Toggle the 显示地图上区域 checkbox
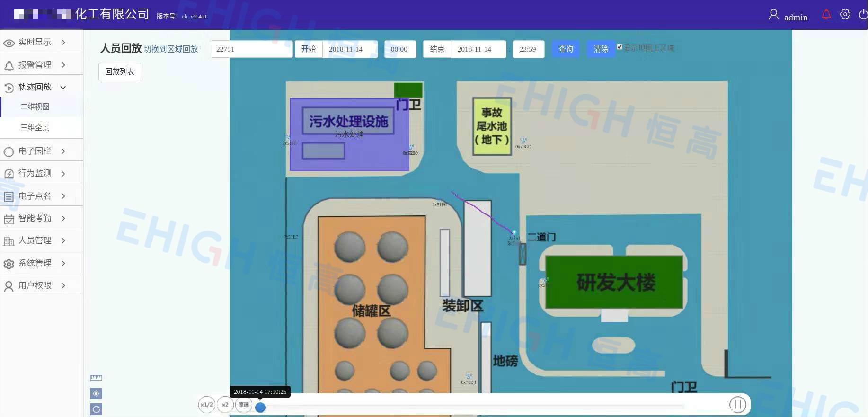This screenshot has height=417, width=868. pos(620,47)
